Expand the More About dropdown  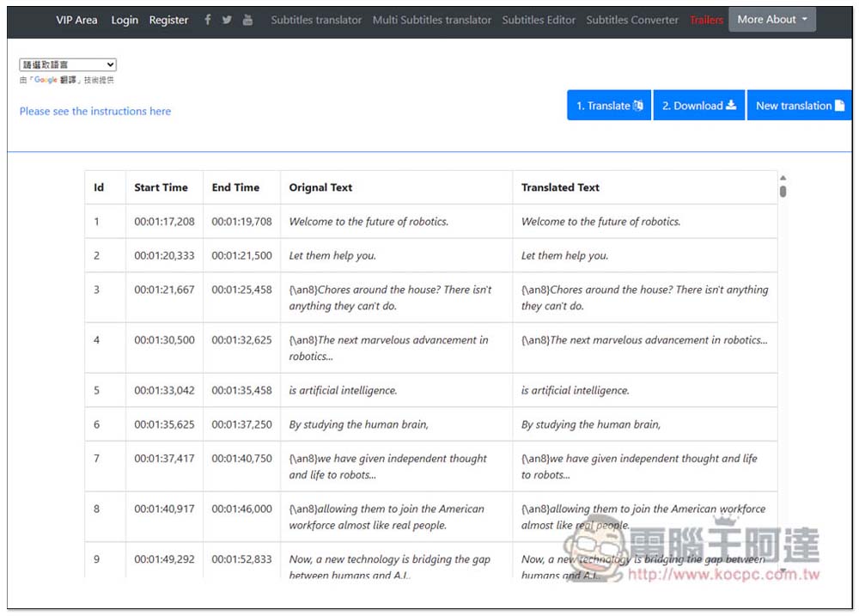click(x=772, y=20)
